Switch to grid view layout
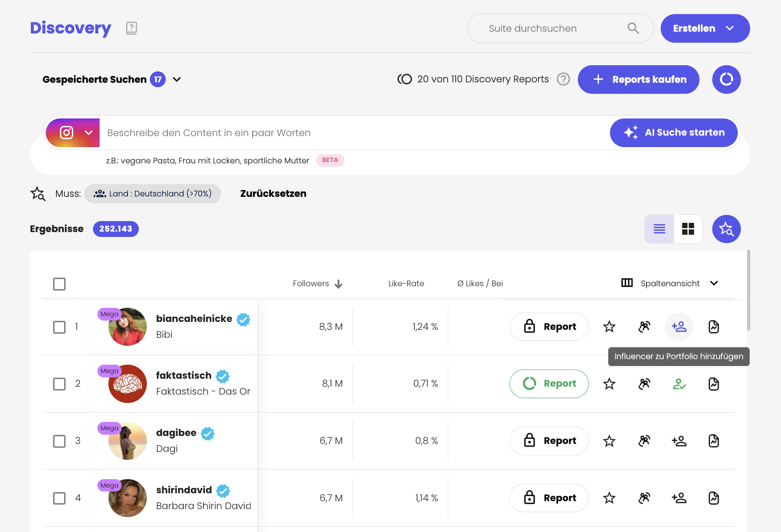This screenshot has height=532, width=781. pos(688,229)
